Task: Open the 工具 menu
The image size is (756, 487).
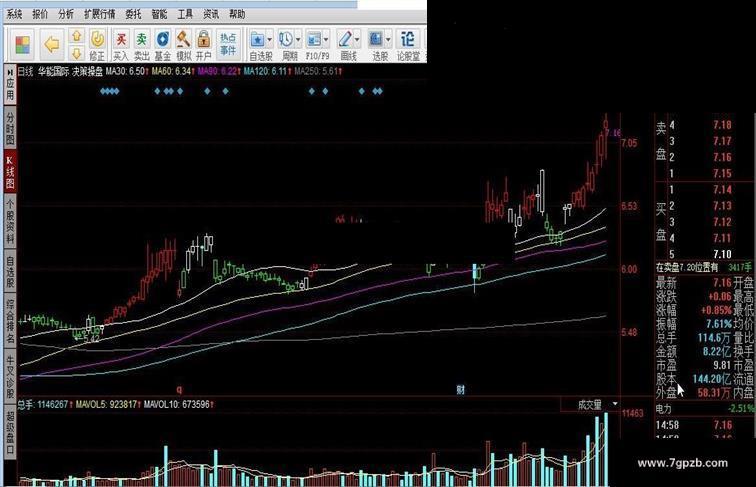Action: coord(185,15)
